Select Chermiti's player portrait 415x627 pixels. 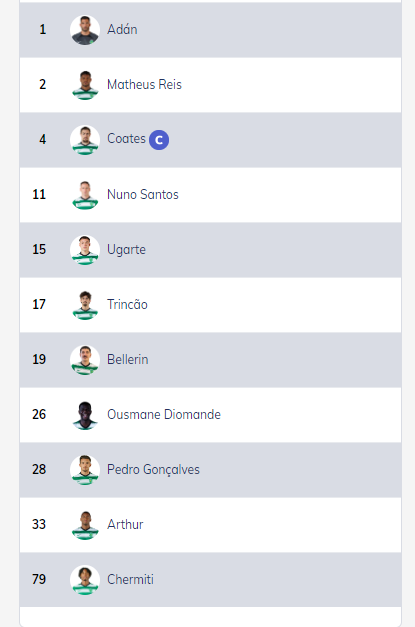click(x=85, y=580)
